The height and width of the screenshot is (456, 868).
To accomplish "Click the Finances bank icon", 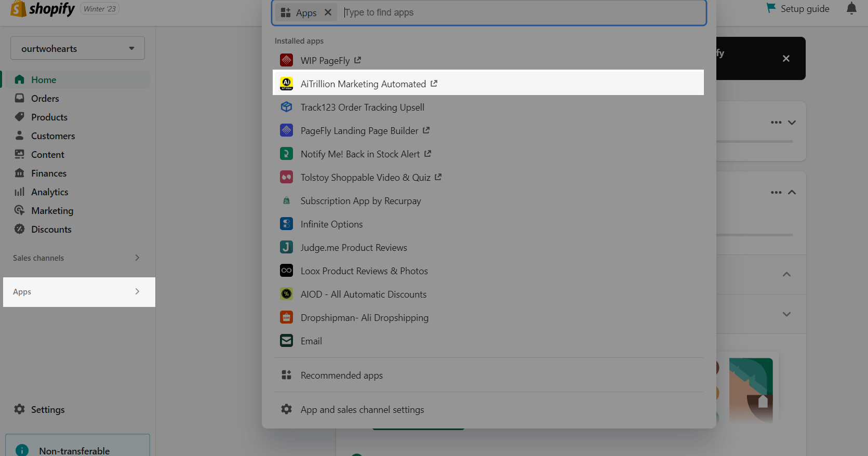I will tap(20, 173).
